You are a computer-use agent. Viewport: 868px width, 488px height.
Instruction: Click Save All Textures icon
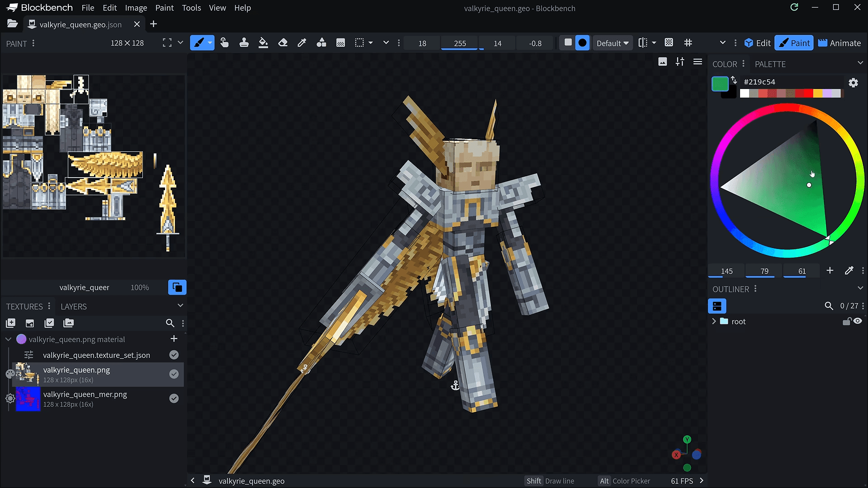coord(49,323)
